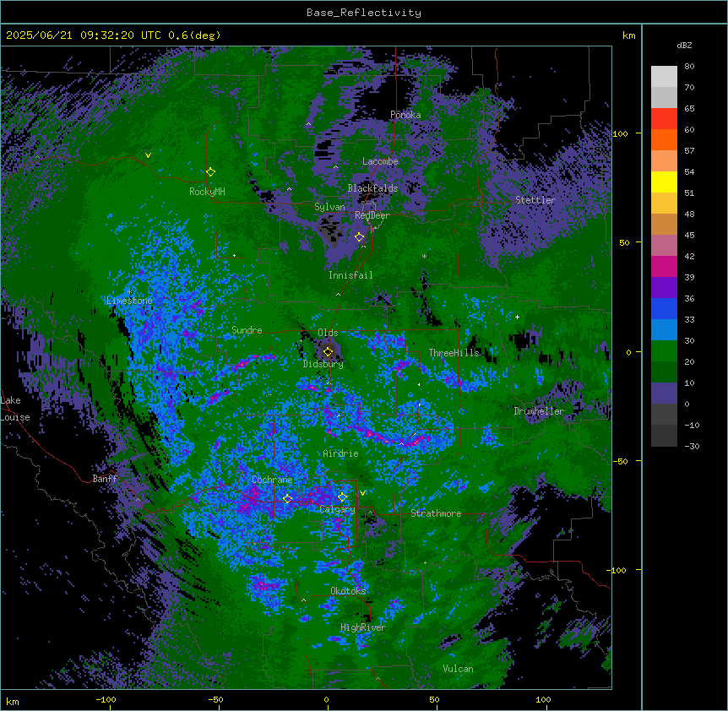Pick the blue 33-36 dBZ legend swatch
The height and width of the screenshot is (711, 728).
coord(664,309)
